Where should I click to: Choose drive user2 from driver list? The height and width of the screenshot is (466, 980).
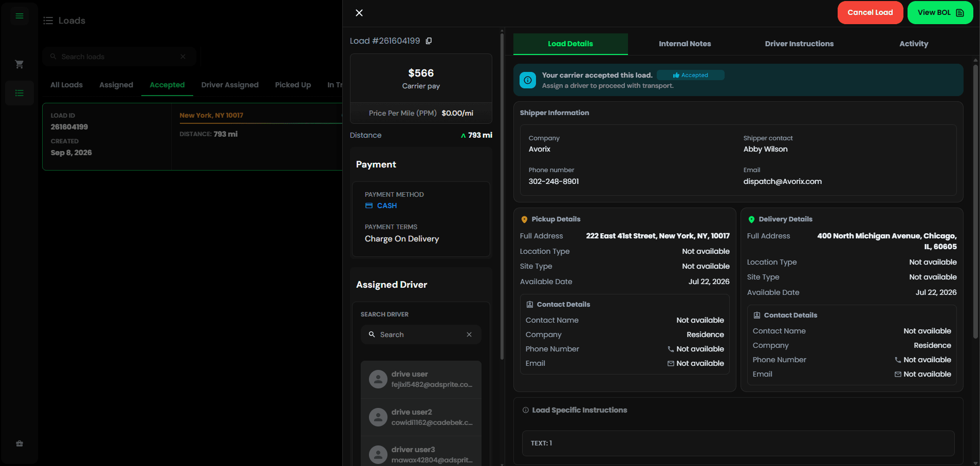[421, 417]
